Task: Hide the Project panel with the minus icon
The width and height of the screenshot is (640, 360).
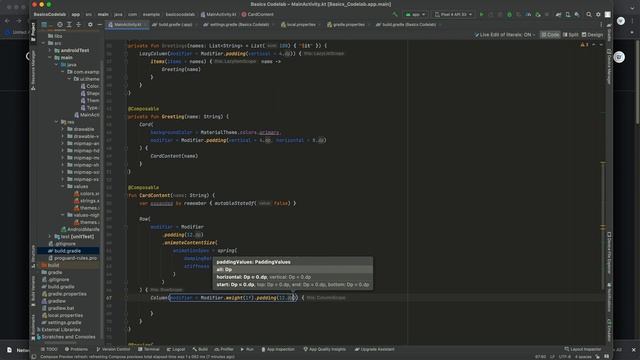Action: click(99, 24)
